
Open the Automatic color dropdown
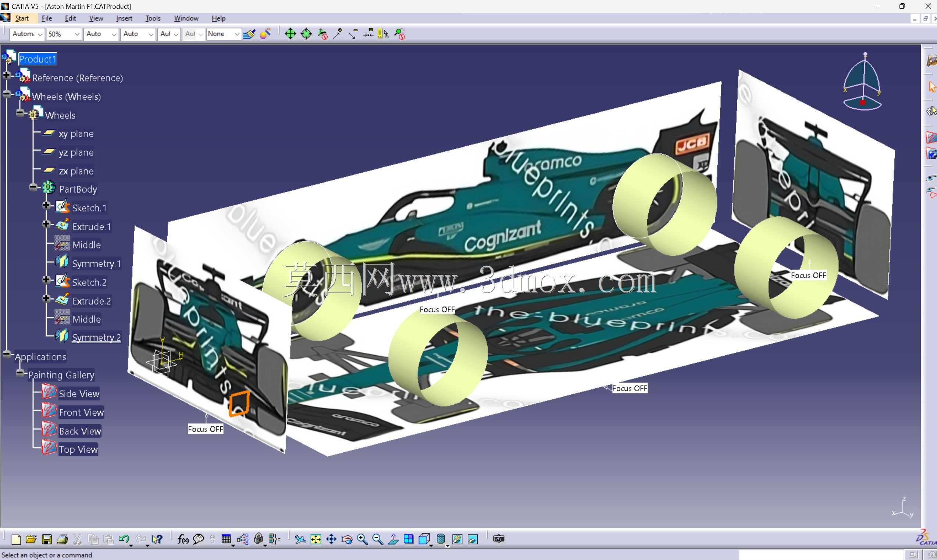click(40, 34)
